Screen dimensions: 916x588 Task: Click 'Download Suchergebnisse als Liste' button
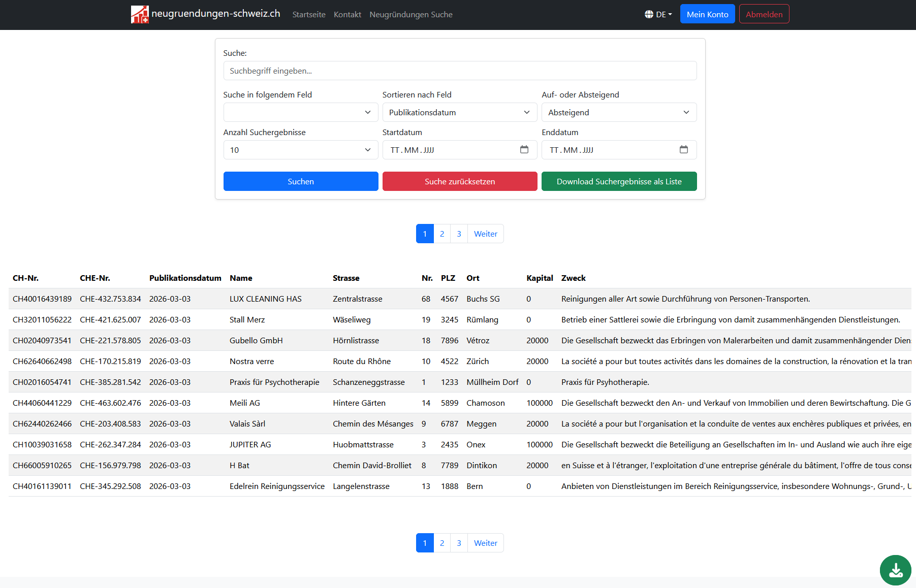tap(619, 181)
